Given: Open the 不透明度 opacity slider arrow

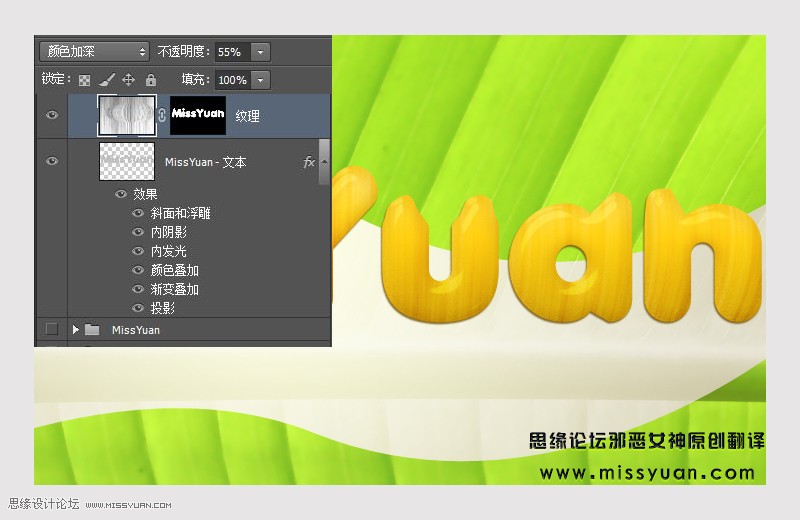Looking at the screenshot, I should pyautogui.click(x=260, y=52).
